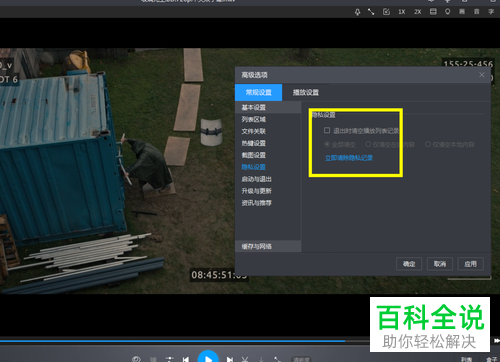Set playback speed to 1X
500x362 pixels.
point(402,12)
